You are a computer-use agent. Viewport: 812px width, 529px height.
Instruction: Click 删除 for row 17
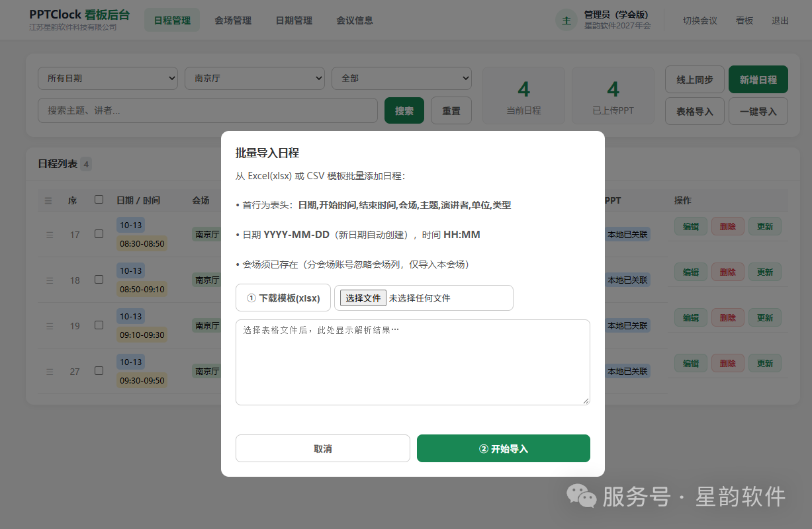coord(728,226)
